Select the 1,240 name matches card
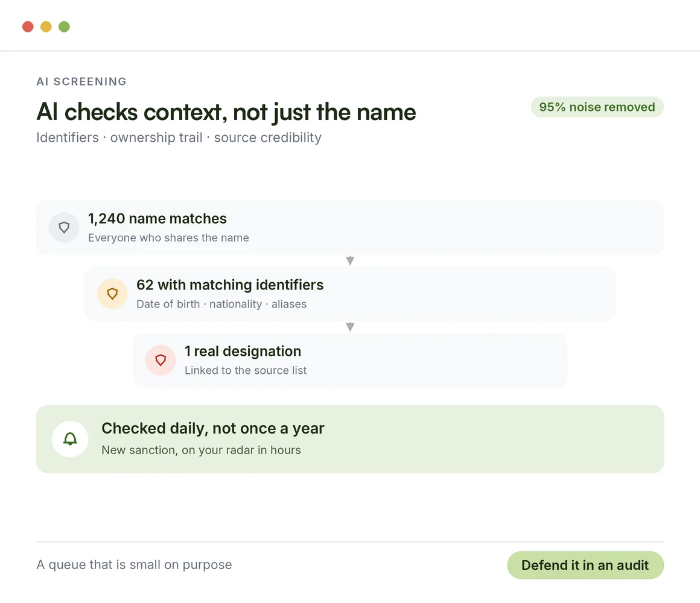This screenshot has width=700, height=603. pos(350,227)
